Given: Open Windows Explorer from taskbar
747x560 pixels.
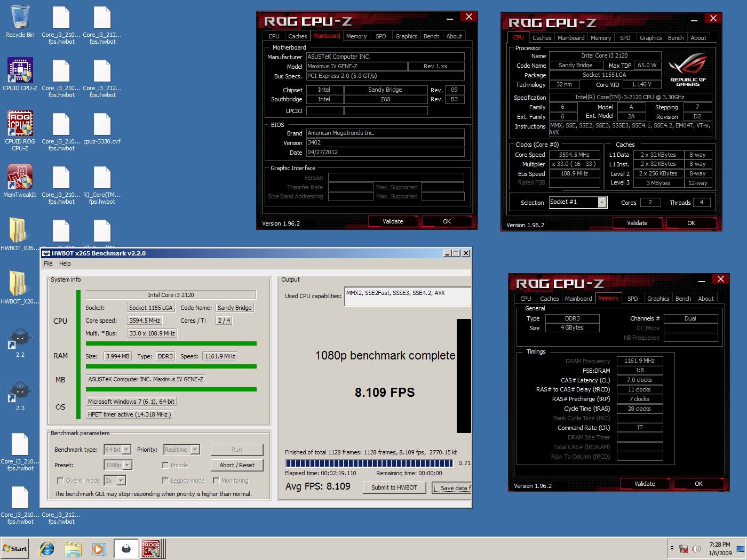Looking at the screenshot, I should click(73, 549).
